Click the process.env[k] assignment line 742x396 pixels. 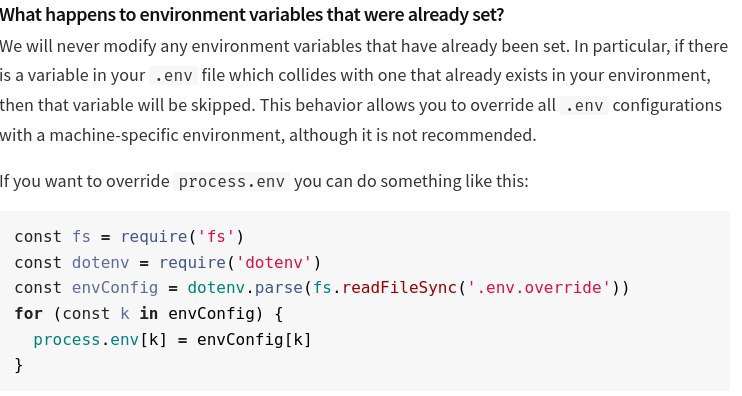172,340
